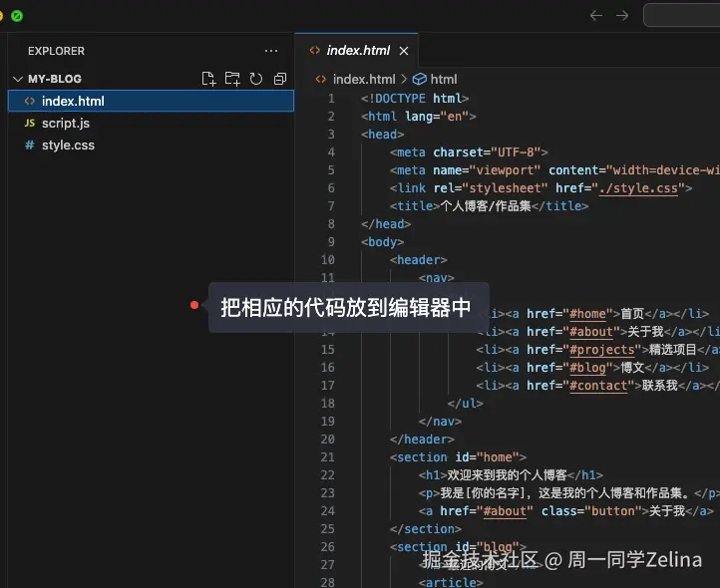Click the </header> closing tag on line 20
Screen dimensions: 720x588
point(422,440)
